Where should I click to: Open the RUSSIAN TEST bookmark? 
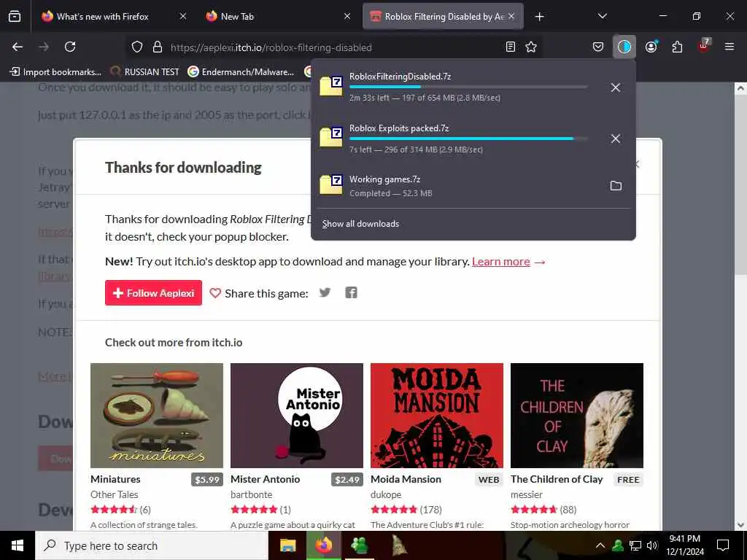pyautogui.click(x=144, y=72)
